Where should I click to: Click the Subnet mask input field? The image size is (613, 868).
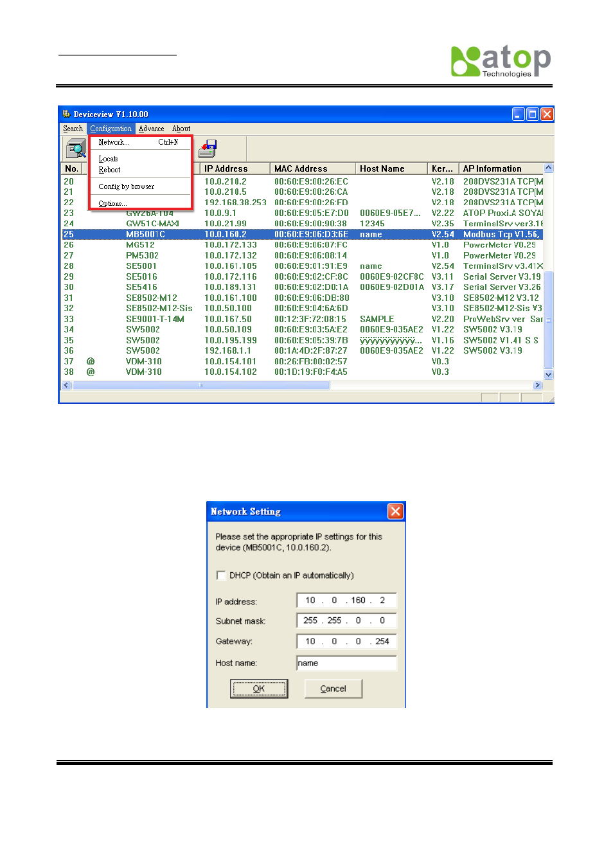coord(346,621)
